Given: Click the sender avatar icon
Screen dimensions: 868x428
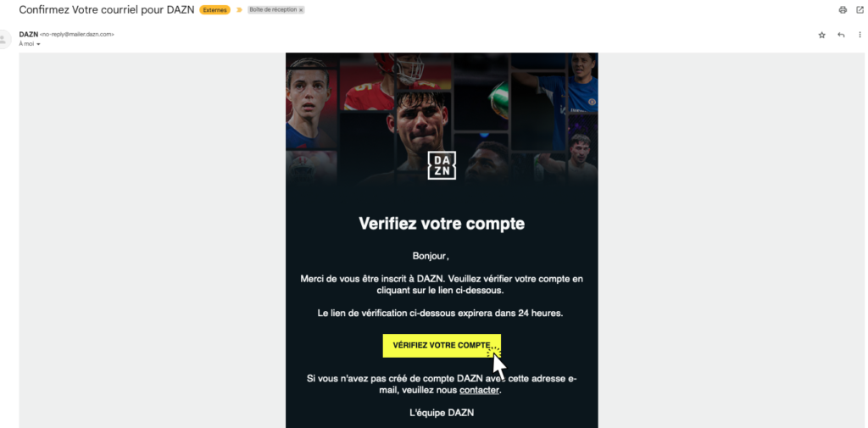Looking at the screenshot, I should pyautogui.click(x=4, y=39).
